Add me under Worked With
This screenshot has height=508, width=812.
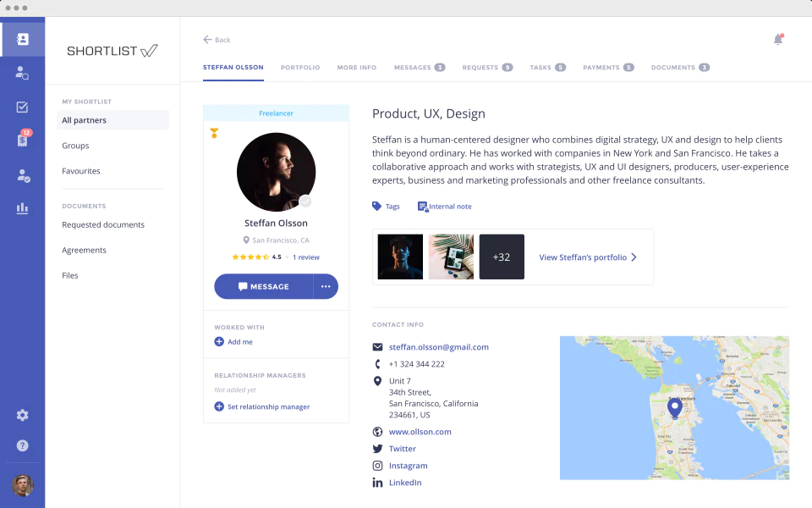pyautogui.click(x=233, y=341)
